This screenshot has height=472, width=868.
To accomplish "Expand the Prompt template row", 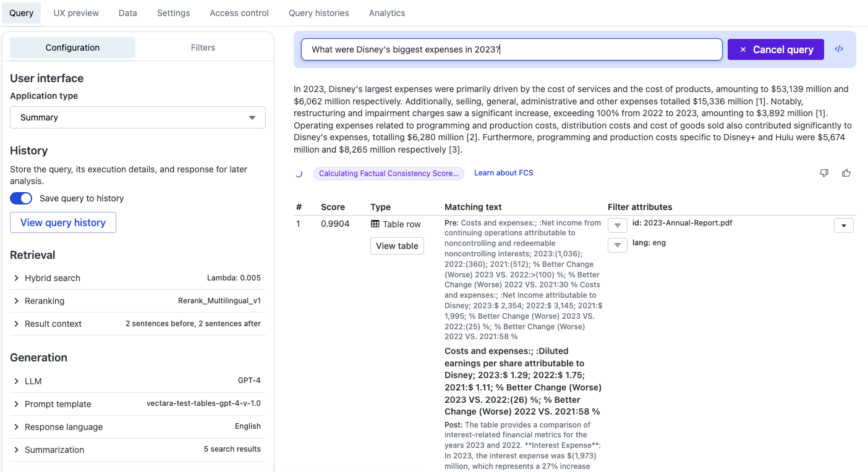I will pyautogui.click(x=57, y=404).
